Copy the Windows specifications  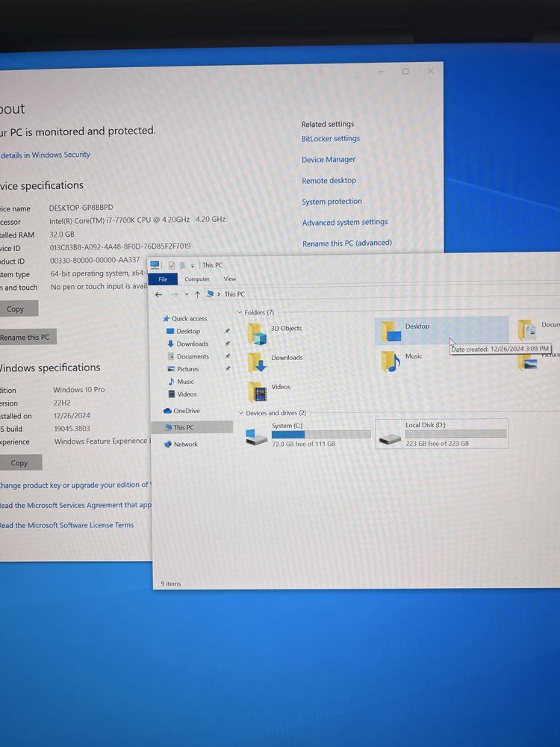tap(20, 462)
